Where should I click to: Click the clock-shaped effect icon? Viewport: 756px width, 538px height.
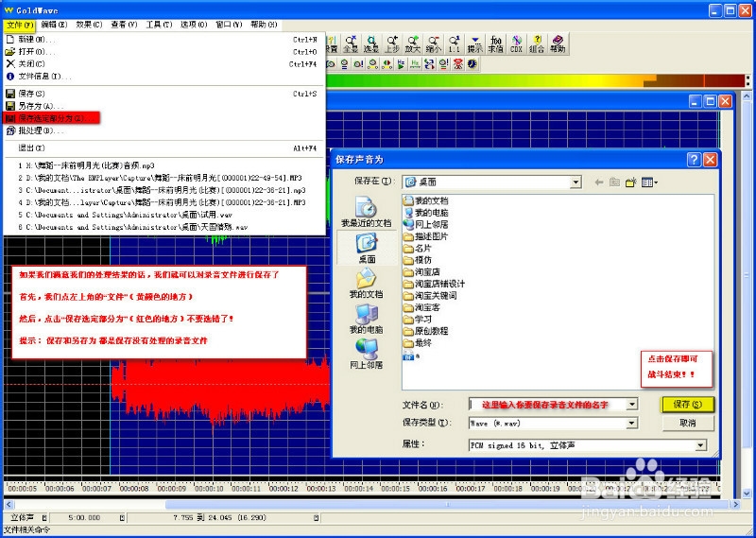(x=472, y=63)
